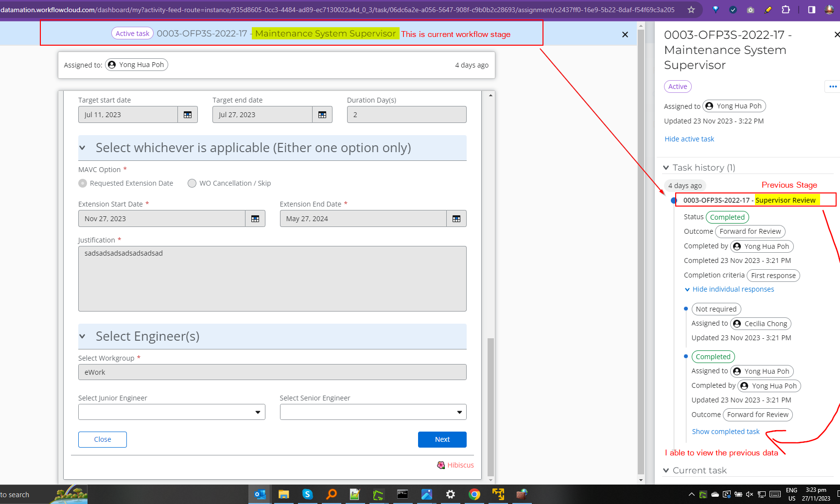This screenshot has height=504, width=840.
Task: Select the WO Cancellation / Skip option
Action: [x=192, y=183]
